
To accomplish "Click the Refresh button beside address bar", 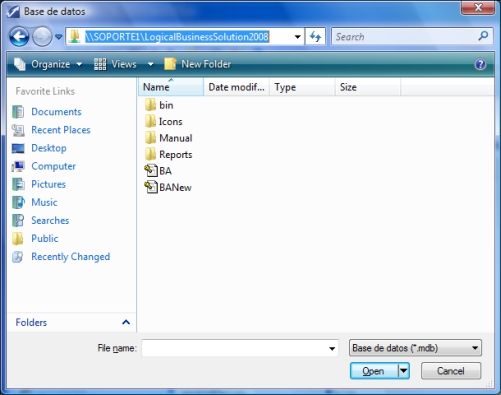I will 315,37.
